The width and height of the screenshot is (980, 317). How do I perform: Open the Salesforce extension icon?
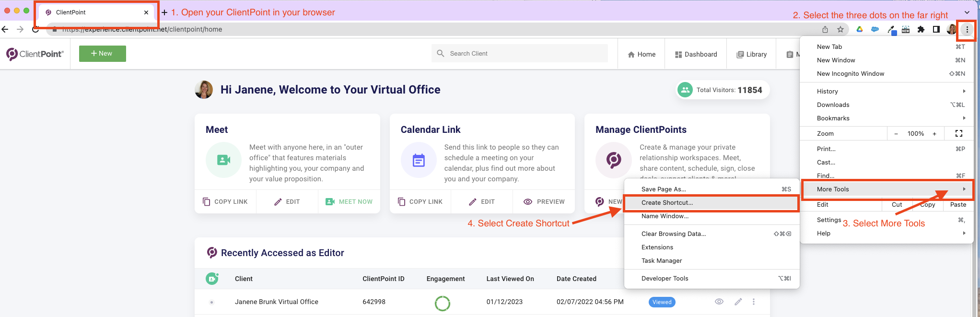tap(875, 30)
